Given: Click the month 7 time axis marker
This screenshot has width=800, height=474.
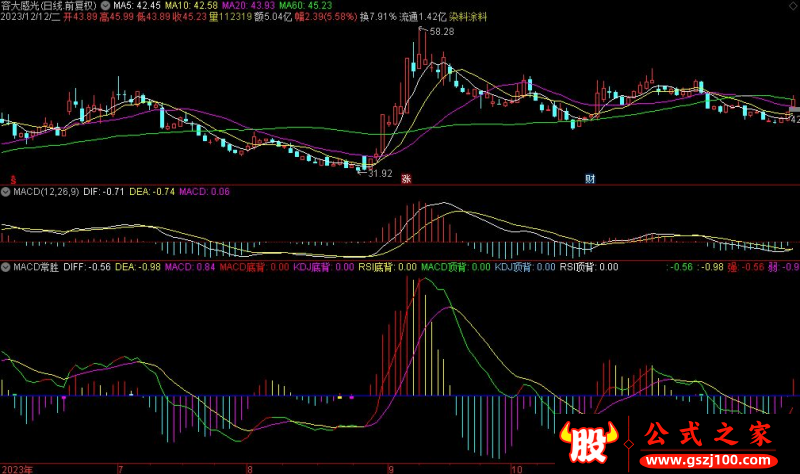Looking at the screenshot, I should click(120, 469).
